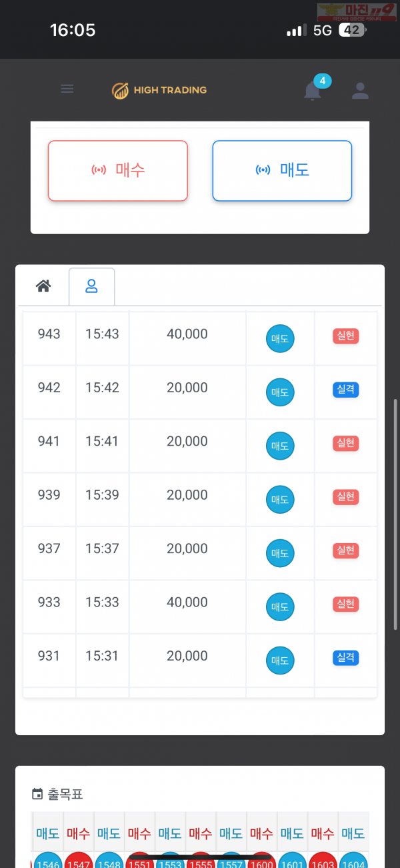This screenshot has width=400, height=868.
Task: Open the hamburger menu icon
Action: coord(67,89)
